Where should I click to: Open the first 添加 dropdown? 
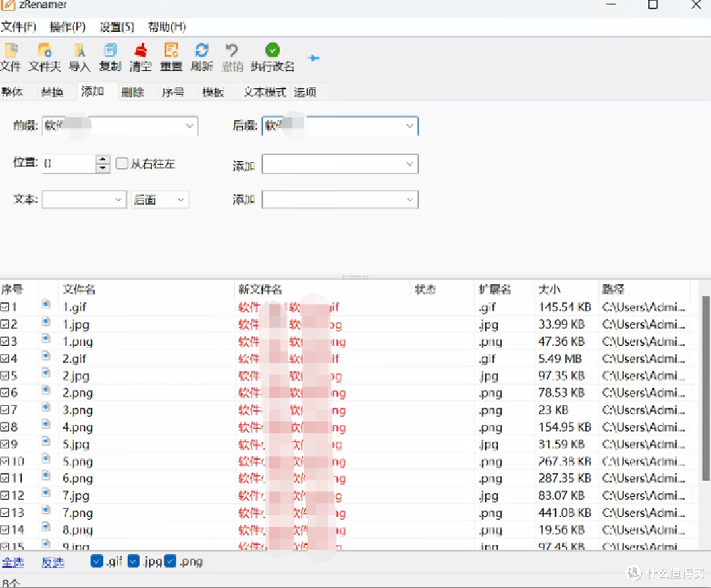pos(409,164)
